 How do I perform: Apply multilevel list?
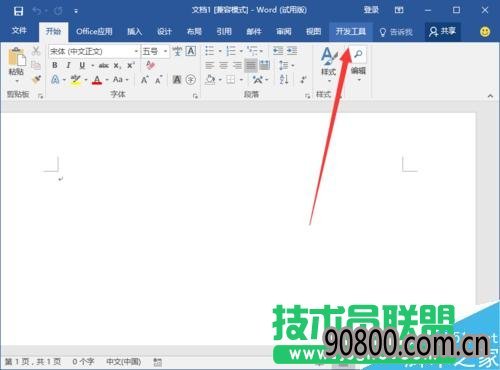click(x=252, y=51)
